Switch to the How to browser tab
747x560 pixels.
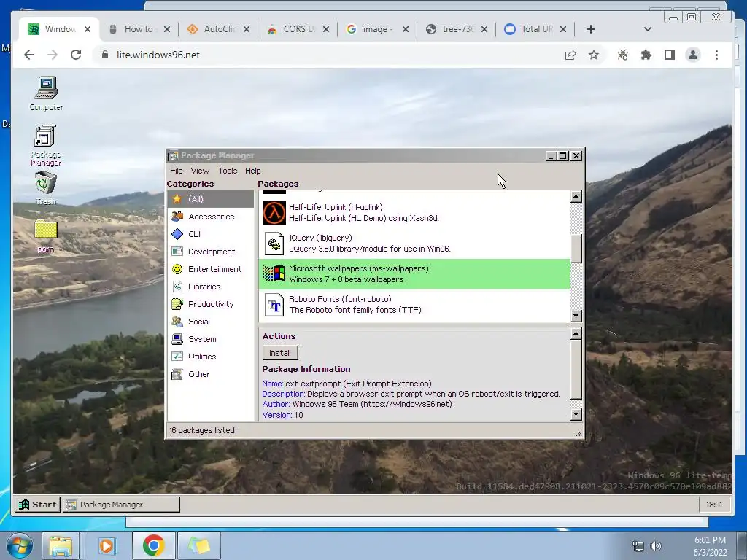(x=139, y=29)
